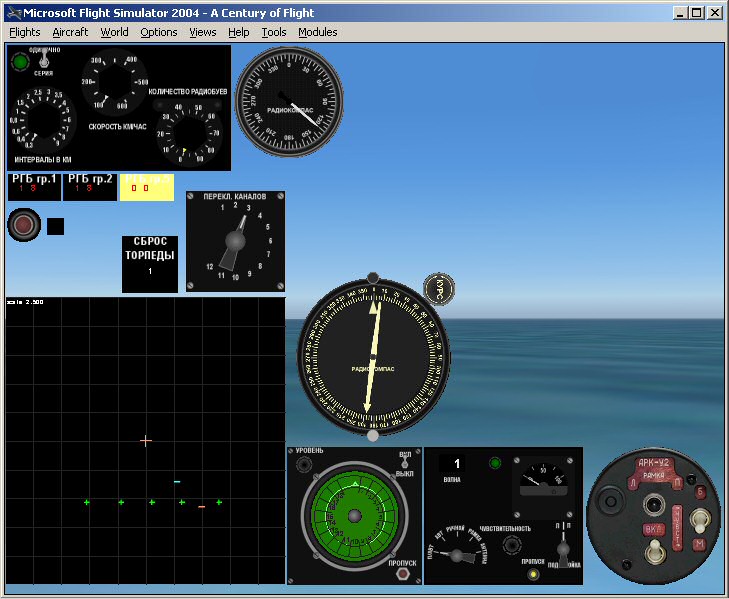Turn the УРОВЕНЬ level knob

(304, 464)
